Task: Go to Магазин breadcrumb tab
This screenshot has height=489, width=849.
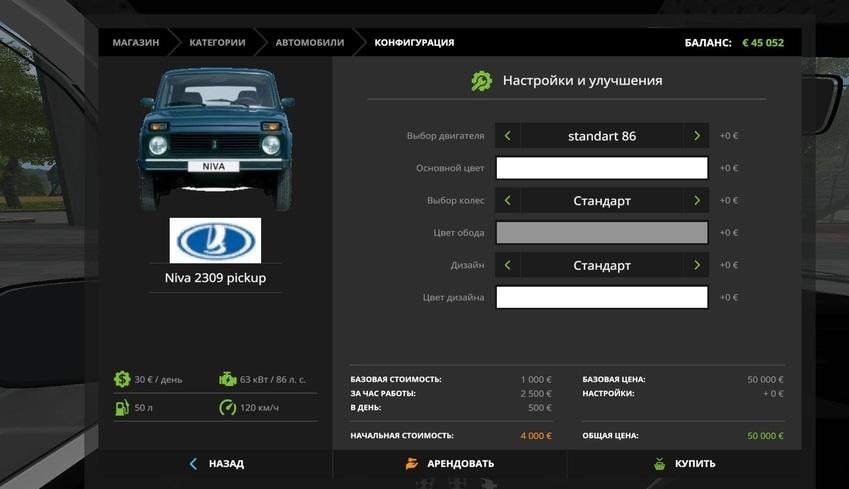Action: point(135,43)
